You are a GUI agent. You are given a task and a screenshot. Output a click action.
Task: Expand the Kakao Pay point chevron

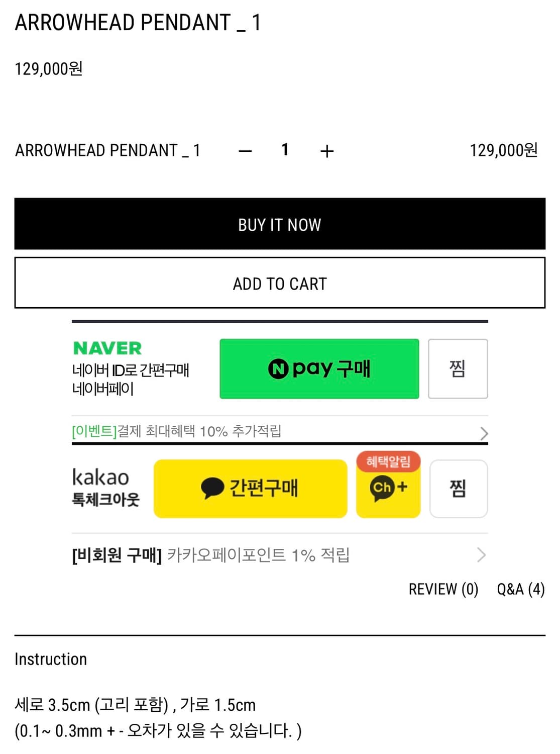pos(481,555)
